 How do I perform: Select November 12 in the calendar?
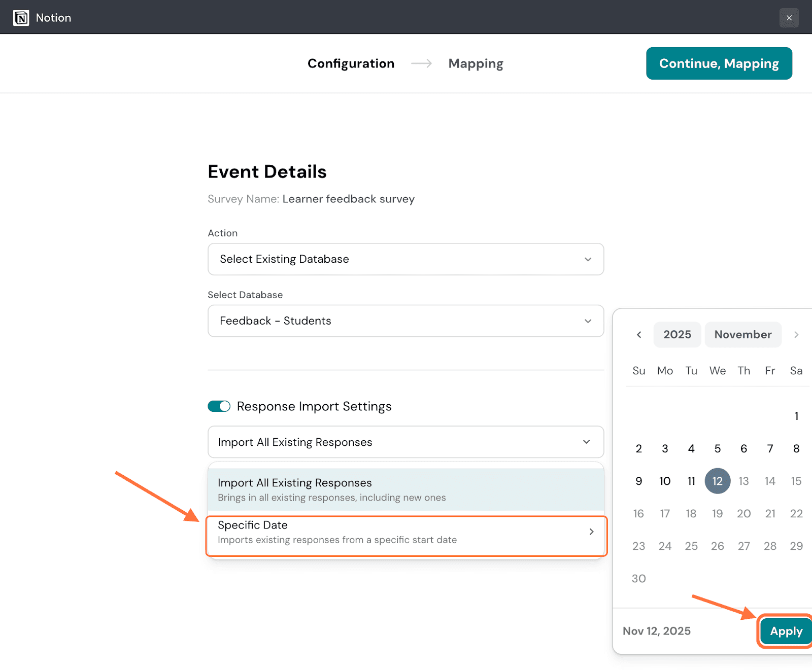(x=717, y=481)
